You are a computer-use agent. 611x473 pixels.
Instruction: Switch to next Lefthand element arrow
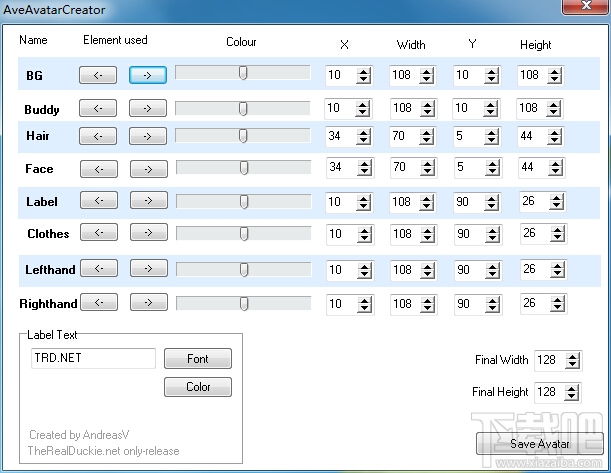click(x=148, y=268)
